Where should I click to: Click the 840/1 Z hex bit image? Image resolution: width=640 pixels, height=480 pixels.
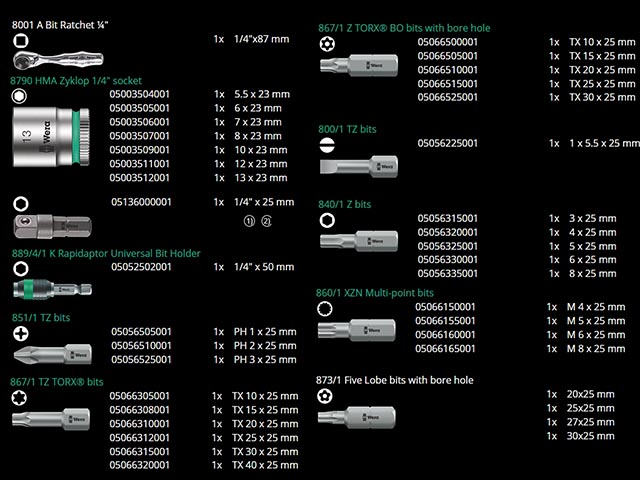pos(359,241)
